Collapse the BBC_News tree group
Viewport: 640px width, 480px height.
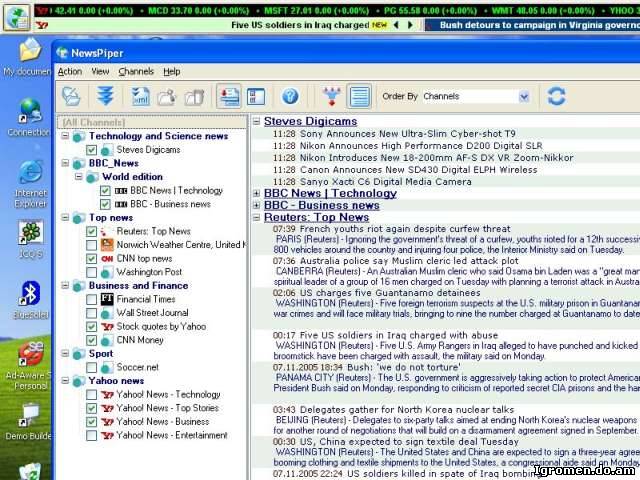(x=65, y=163)
